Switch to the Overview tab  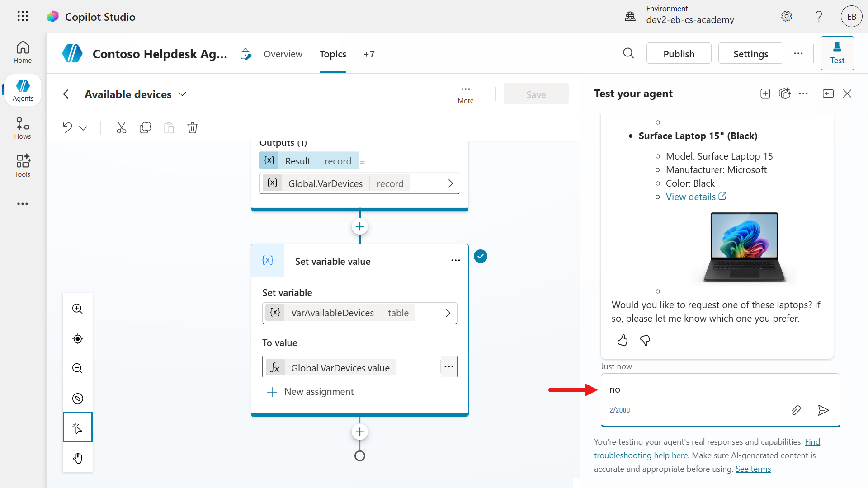(x=283, y=54)
